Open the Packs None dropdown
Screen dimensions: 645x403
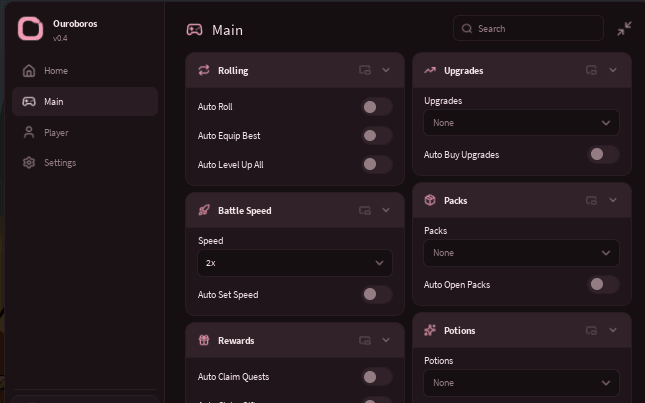coord(521,253)
